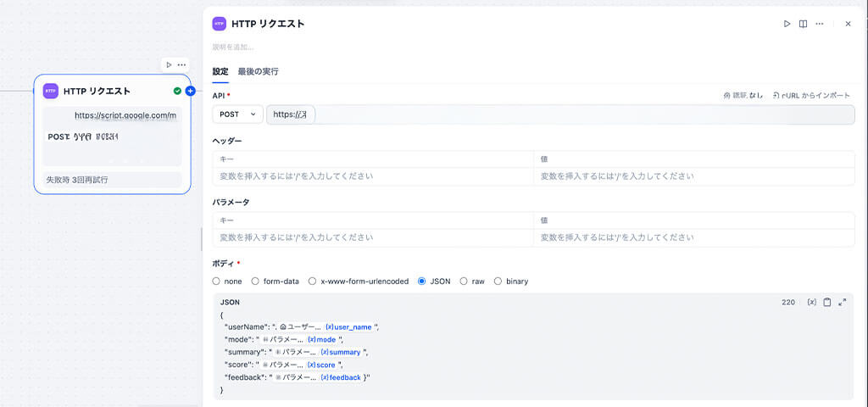
Task: Expand the JSON editor to full size
Action: 842,303
